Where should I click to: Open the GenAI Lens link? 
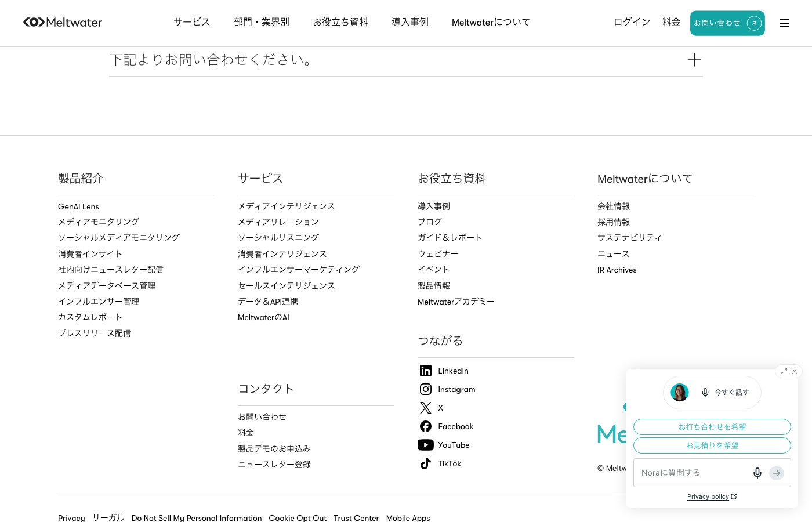pos(78,206)
